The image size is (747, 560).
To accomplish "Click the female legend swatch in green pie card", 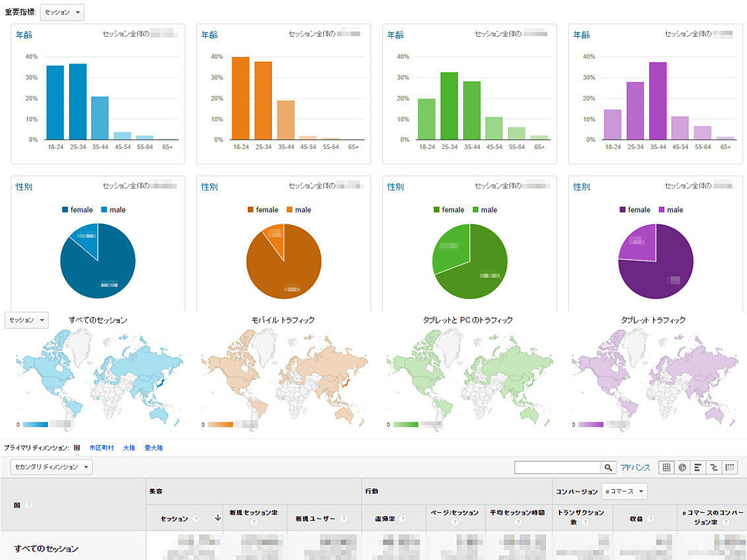I will (x=436, y=210).
